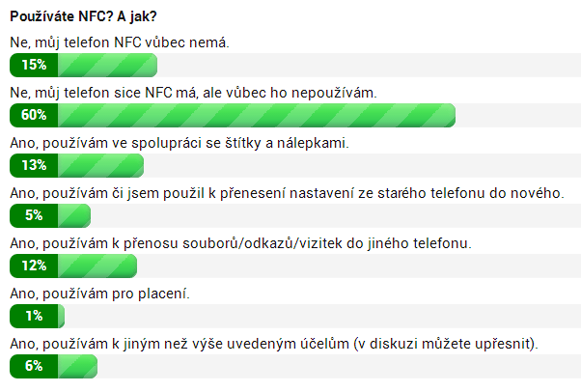Click answer about jiným než výše uvedeným účelům
Image resolution: width=581 pixels, height=392 pixels.
[274, 344]
